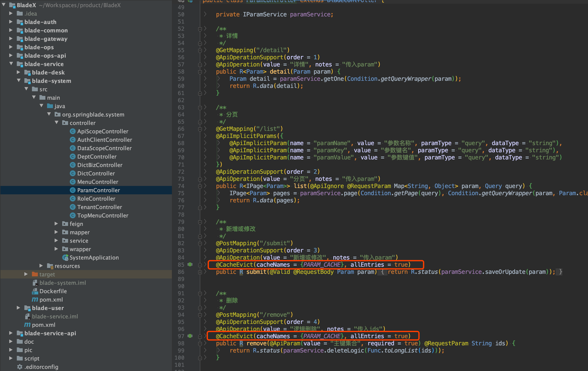Collapse the BladeX project root arrow
This screenshot has width=588, height=371.
(x=4, y=5)
